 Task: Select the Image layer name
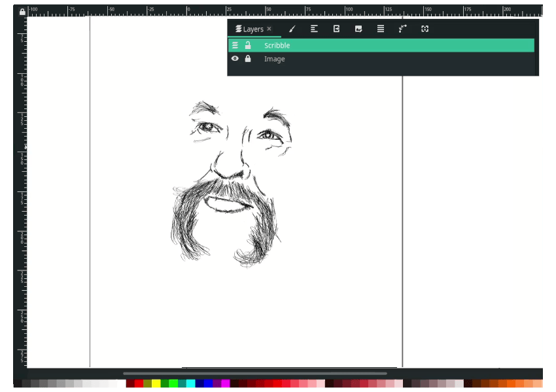tap(275, 59)
